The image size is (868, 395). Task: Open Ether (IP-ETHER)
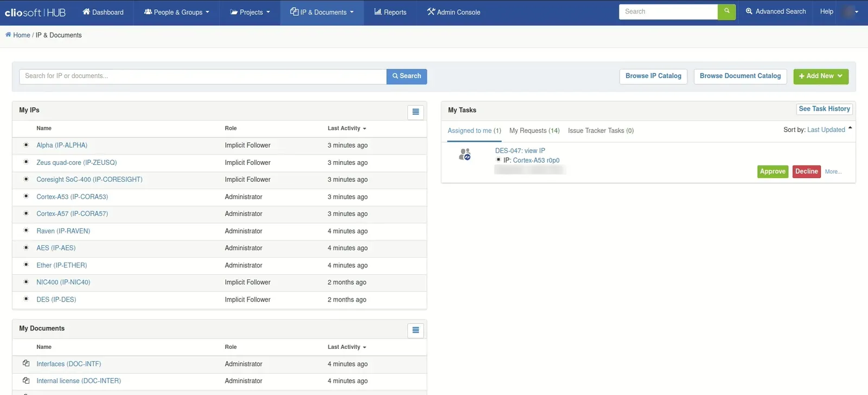[62, 265]
